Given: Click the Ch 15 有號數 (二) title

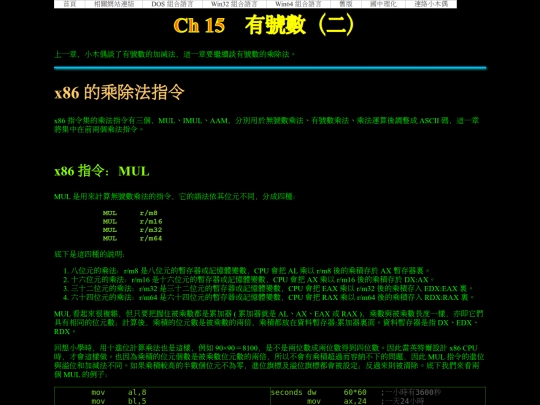Looking at the screenshot, I should coord(264,25).
